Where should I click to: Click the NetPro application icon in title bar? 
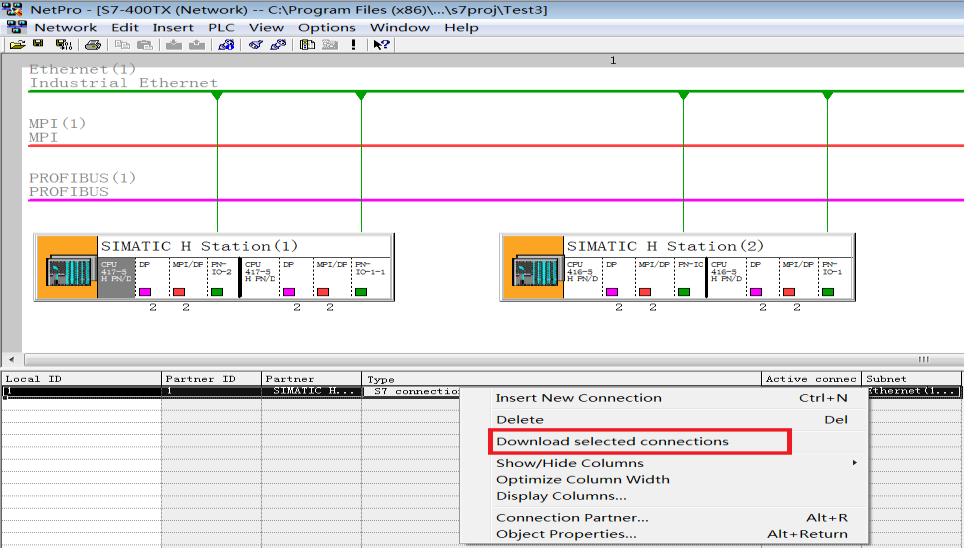coord(12,9)
